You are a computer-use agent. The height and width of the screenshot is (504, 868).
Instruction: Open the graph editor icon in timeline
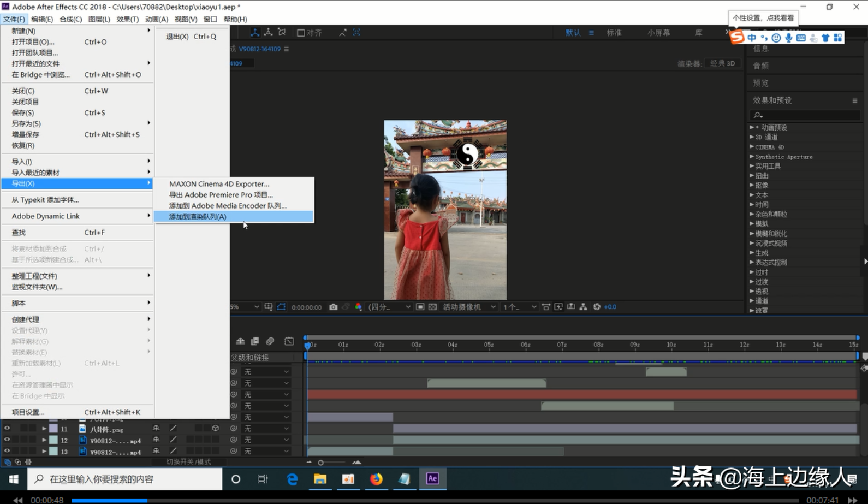[x=289, y=341]
